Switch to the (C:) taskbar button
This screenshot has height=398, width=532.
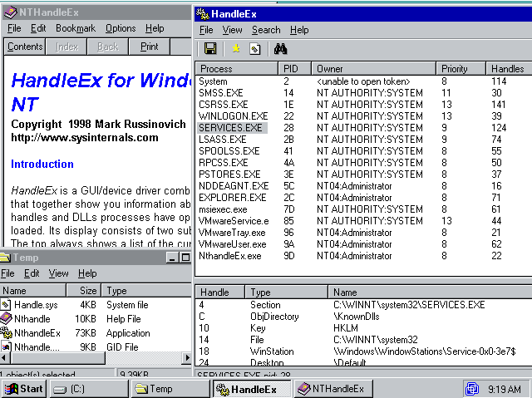pyautogui.click(x=89, y=389)
